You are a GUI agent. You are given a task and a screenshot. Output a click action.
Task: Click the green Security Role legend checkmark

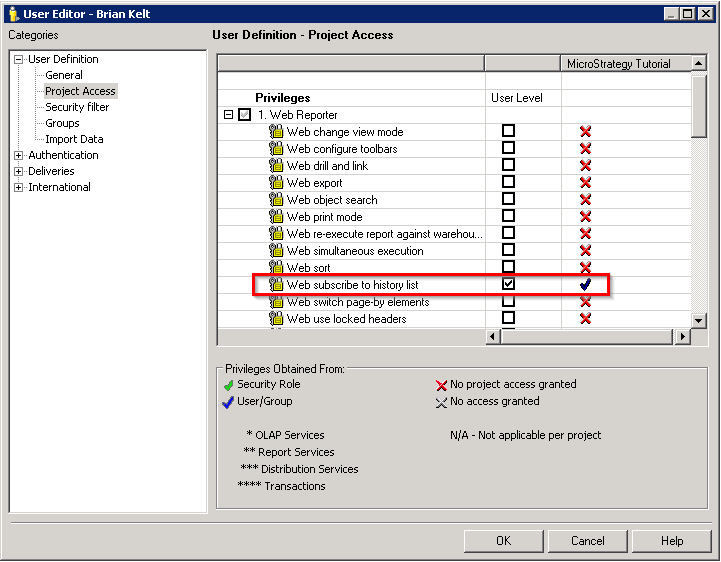tap(229, 385)
